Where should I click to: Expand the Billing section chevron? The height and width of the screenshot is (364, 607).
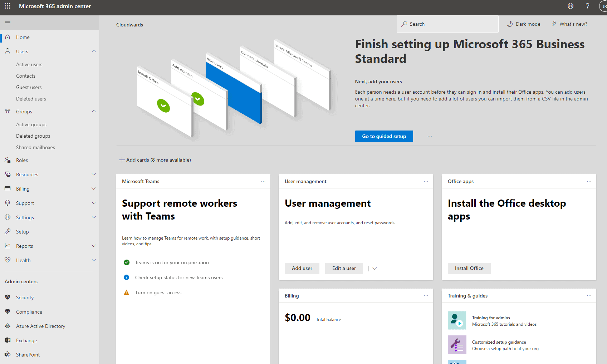tap(94, 189)
